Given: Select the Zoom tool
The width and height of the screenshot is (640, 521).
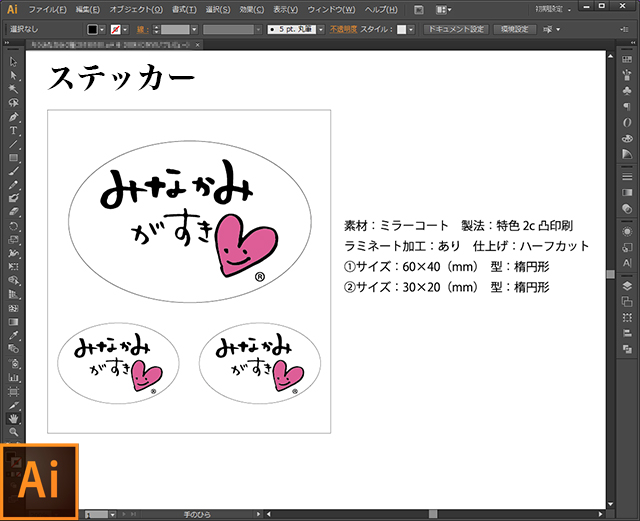Looking at the screenshot, I should click(13, 432).
